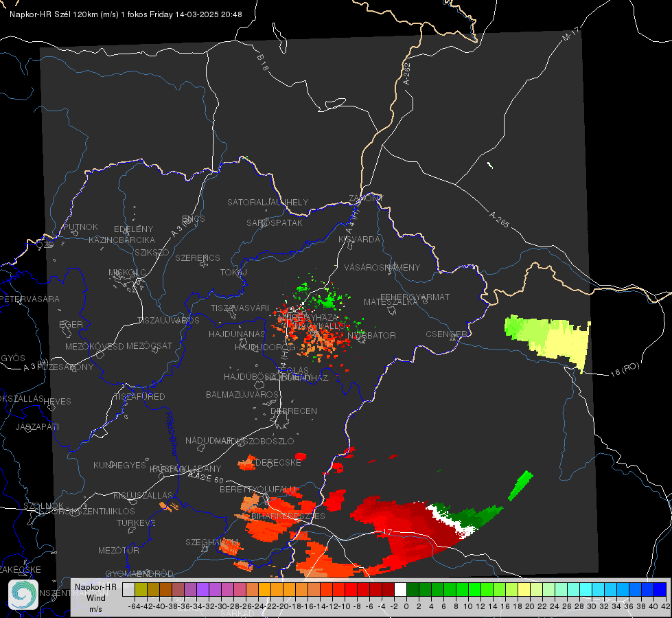The width and height of the screenshot is (672, 618).
Task: Click the KISÚJSZÁLLÁS city label
Action: 143,495
